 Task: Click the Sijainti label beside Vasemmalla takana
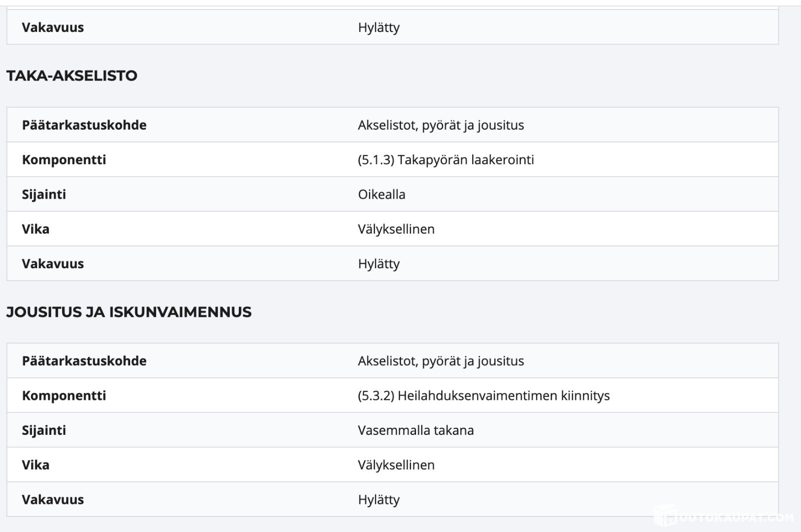pyautogui.click(x=44, y=430)
